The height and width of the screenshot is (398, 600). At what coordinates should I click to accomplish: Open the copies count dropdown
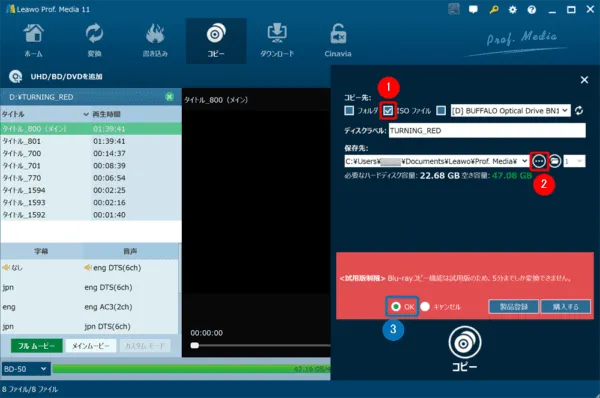tap(574, 161)
